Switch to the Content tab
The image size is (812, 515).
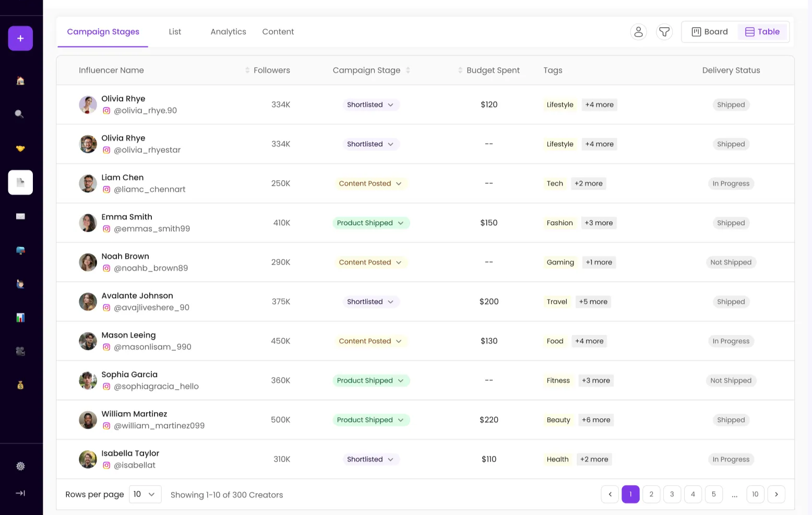pos(278,32)
